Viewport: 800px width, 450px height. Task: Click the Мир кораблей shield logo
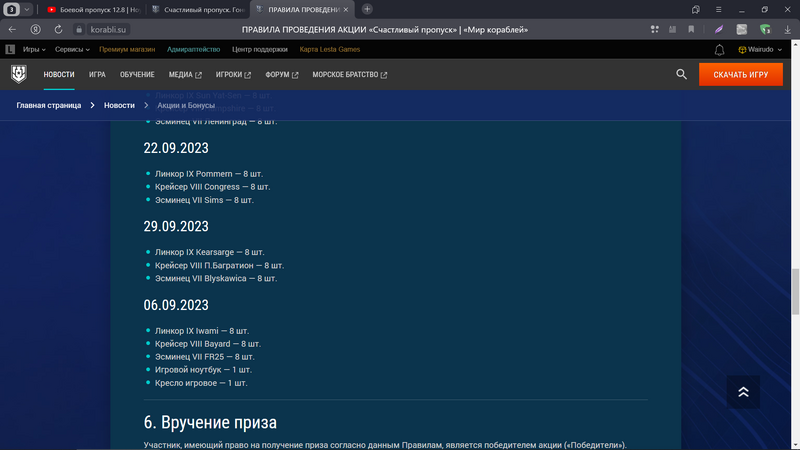19,74
